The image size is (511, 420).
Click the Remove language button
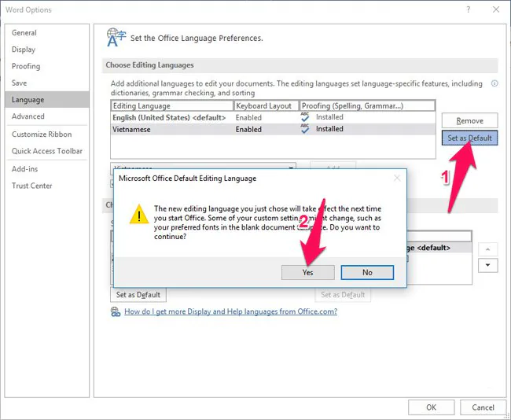469,120
